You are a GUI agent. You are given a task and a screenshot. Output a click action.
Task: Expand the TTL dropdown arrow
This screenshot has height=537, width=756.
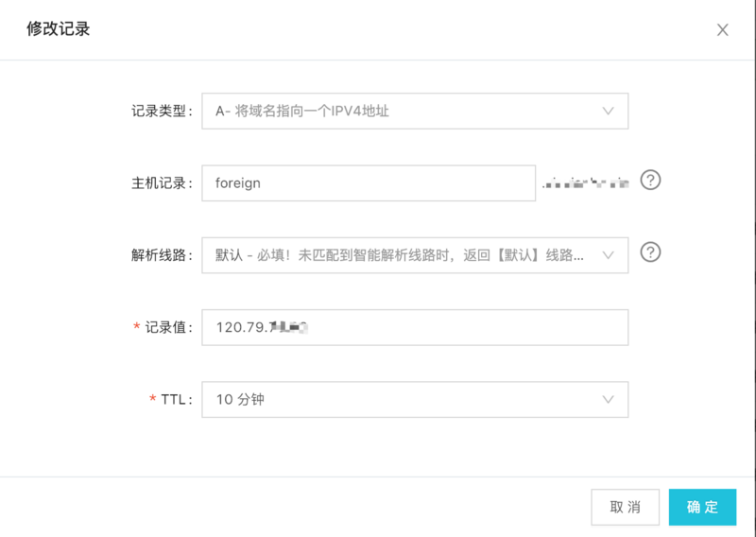tap(609, 400)
